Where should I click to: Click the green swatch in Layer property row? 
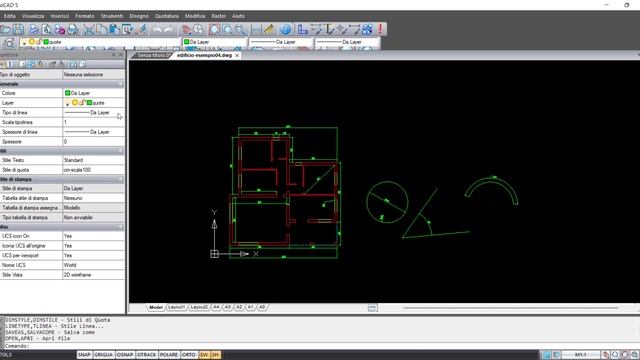point(89,103)
